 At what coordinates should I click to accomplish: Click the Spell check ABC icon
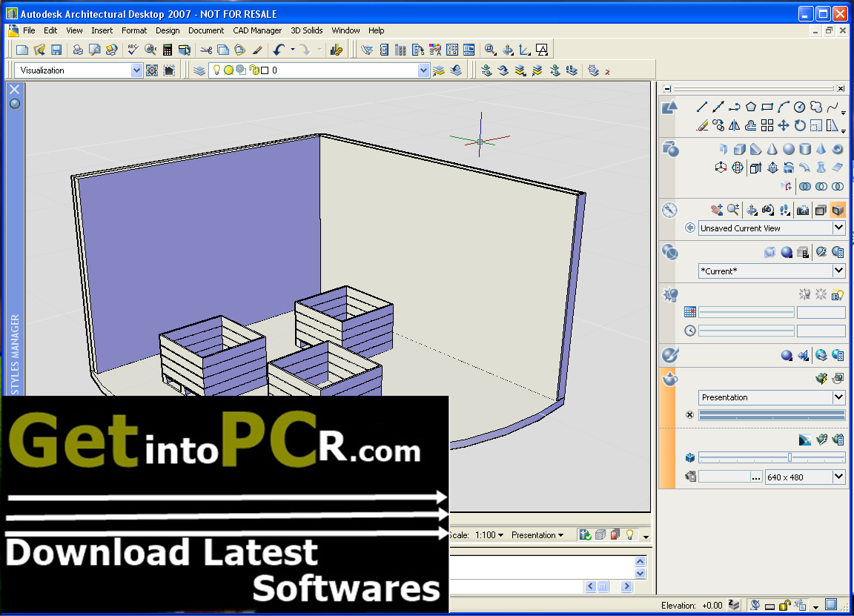pyautogui.click(x=133, y=50)
